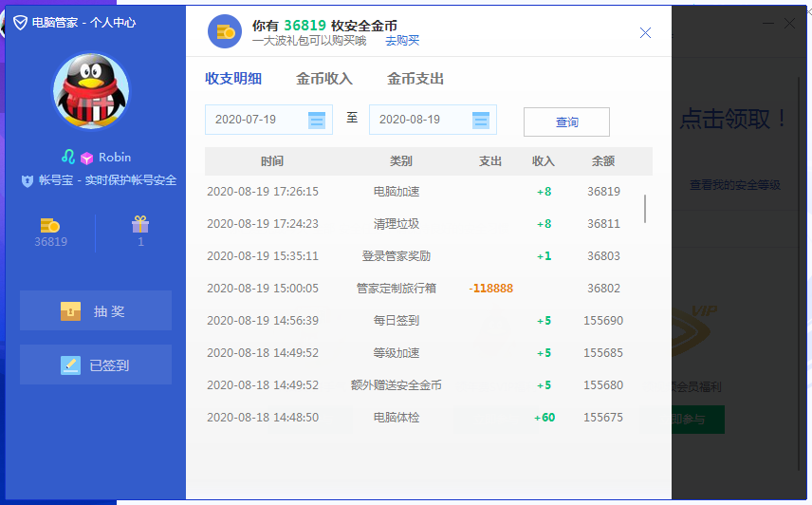Viewport: 812px width, 505px height.
Task: Click the 帐号宝 shield icon
Action: point(27,180)
